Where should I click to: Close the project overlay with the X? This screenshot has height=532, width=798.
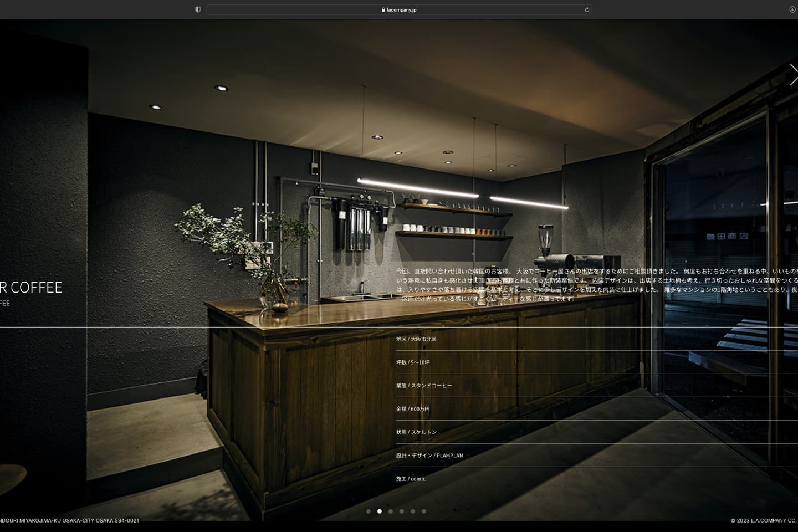coord(794,75)
